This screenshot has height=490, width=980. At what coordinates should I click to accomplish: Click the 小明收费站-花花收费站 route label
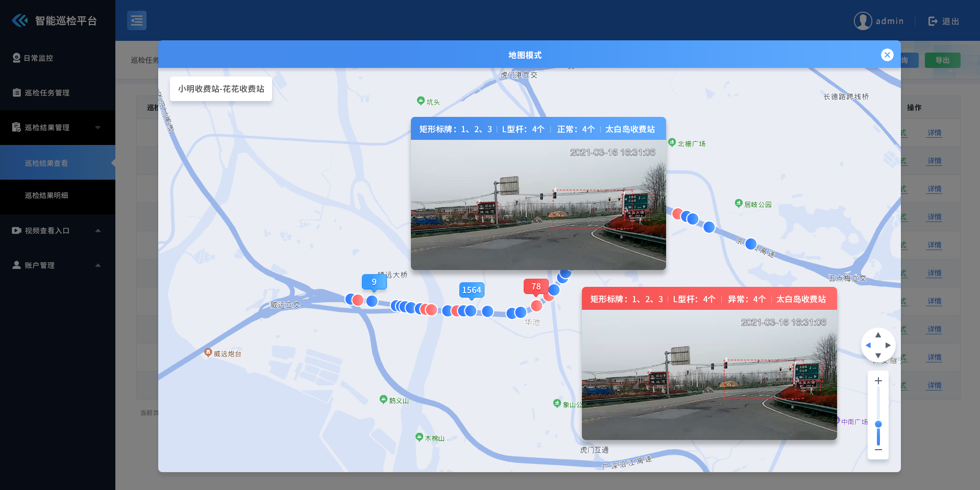[x=221, y=89]
